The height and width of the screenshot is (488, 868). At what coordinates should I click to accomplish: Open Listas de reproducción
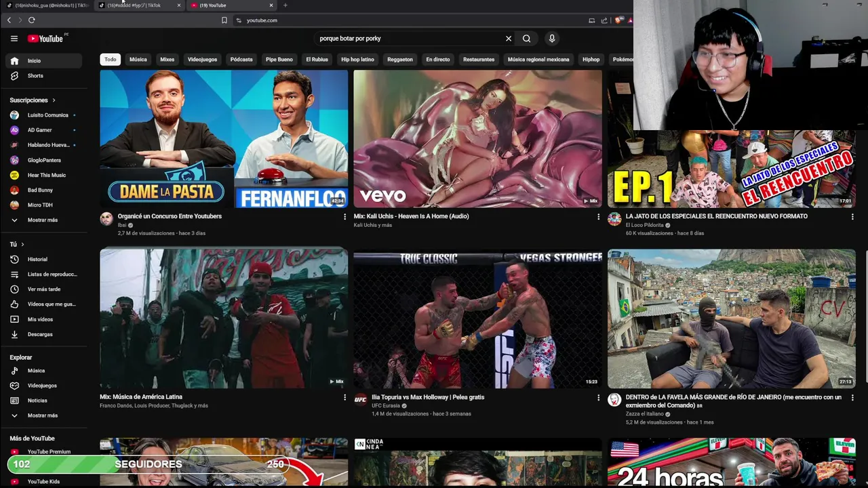tap(43, 274)
